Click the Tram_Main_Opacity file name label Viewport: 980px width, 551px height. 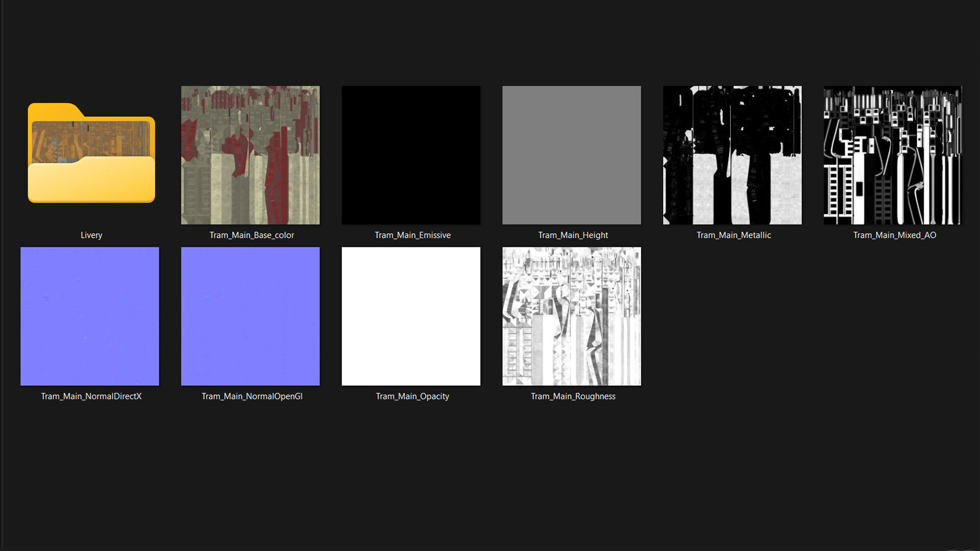pos(412,396)
